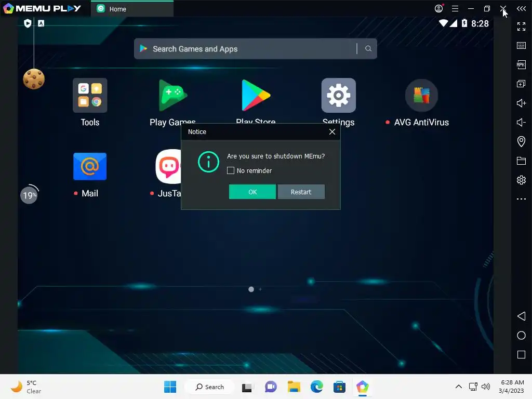Open the keyboard mapping tool

521,46
